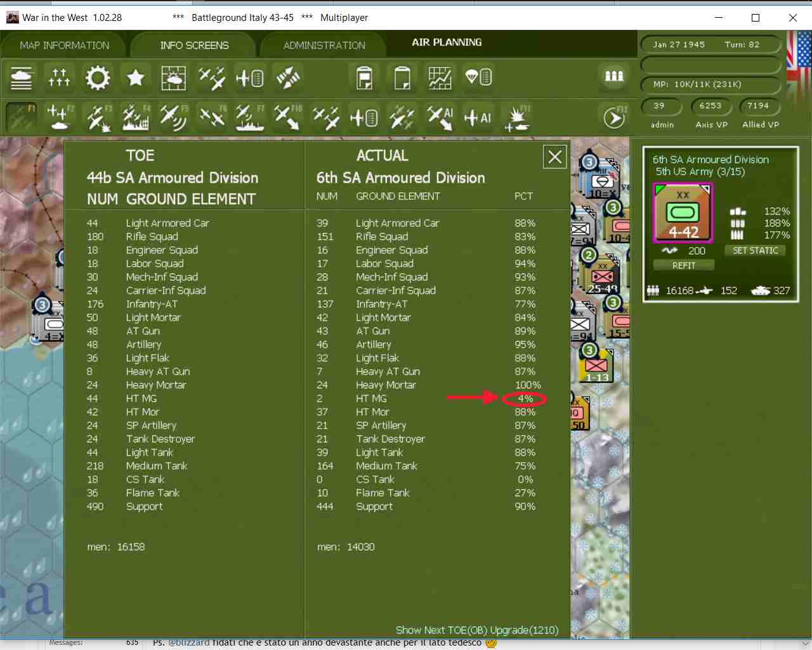The image size is (812, 650).
Task: Open the satellite-shaped icon in the top toolbar row
Action: (287, 77)
